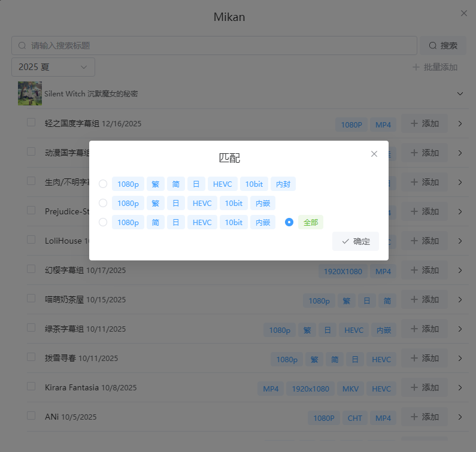Click the 搜索 button

(443, 45)
